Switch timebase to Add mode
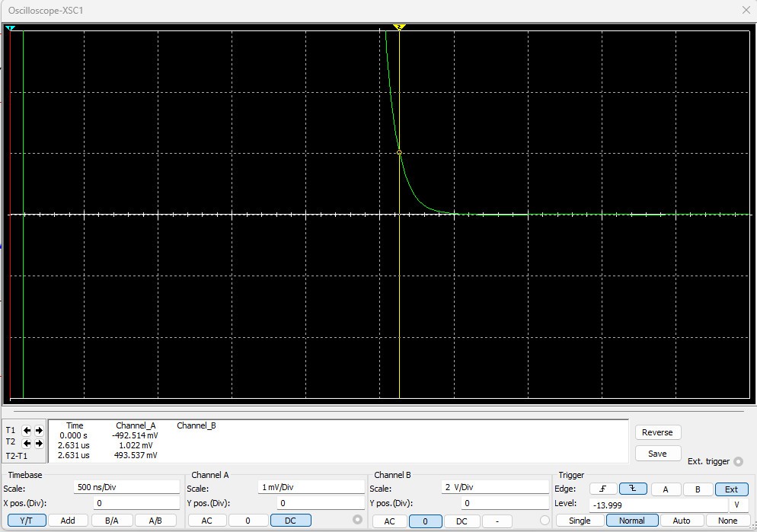 [x=68, y=520]
